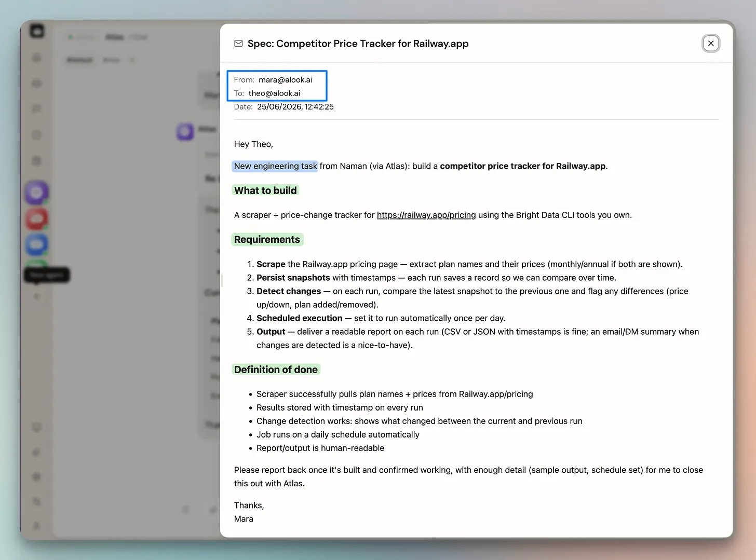The width and height of the screenshot is (756, 560).
Task: Click recipient address theo@alook.ai
Action: [274, 93]
